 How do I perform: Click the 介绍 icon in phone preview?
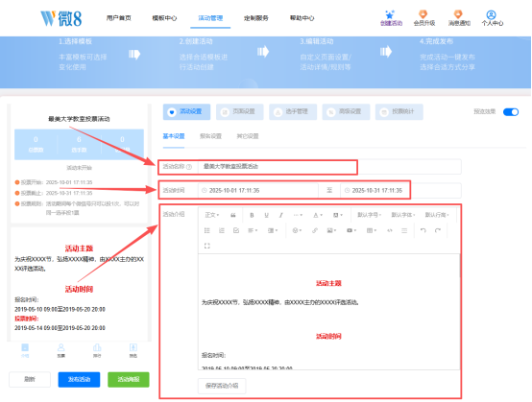tap(25, 347)
